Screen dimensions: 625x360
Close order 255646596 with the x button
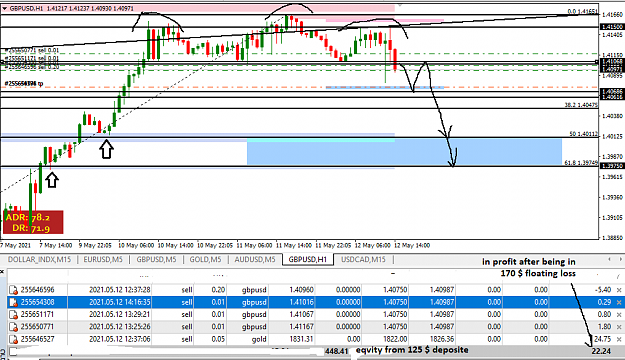click(619, 290)
